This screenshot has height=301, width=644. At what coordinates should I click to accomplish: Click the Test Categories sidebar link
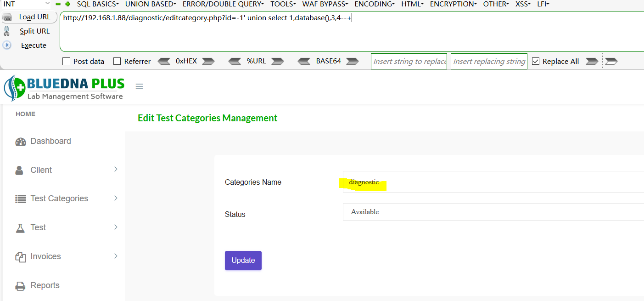coord(59,199)
